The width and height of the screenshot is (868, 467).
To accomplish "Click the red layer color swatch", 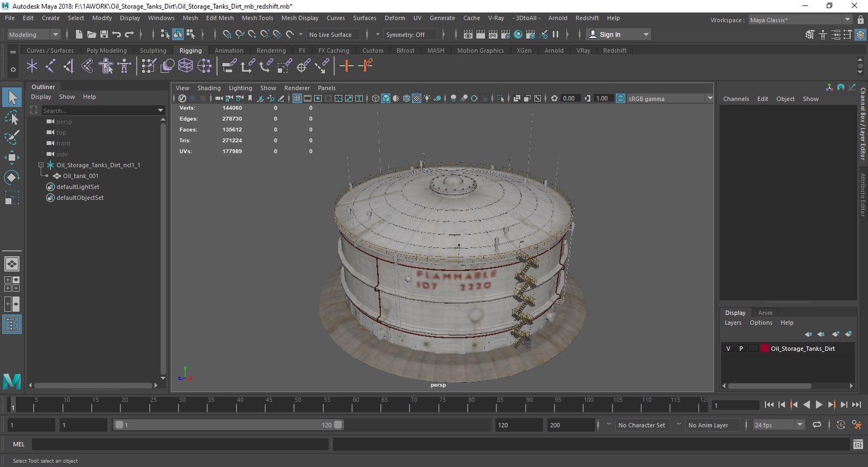I will [765, 349].
